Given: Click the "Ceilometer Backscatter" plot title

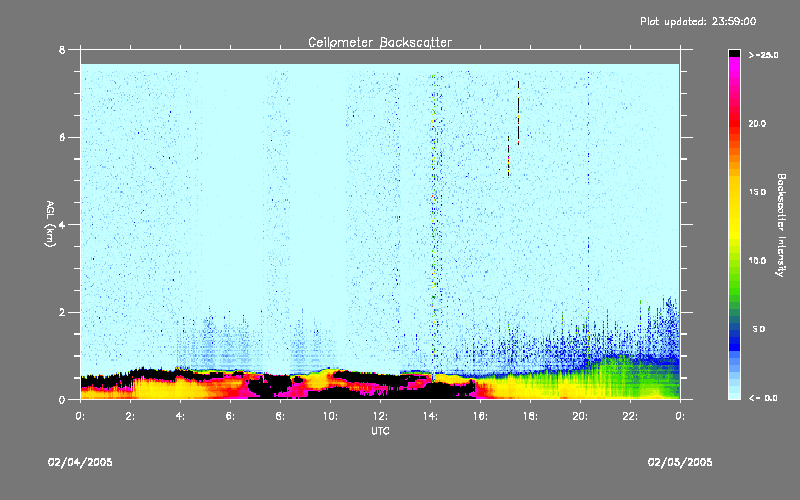Looking at the screenshot, I should click(380, 42).
